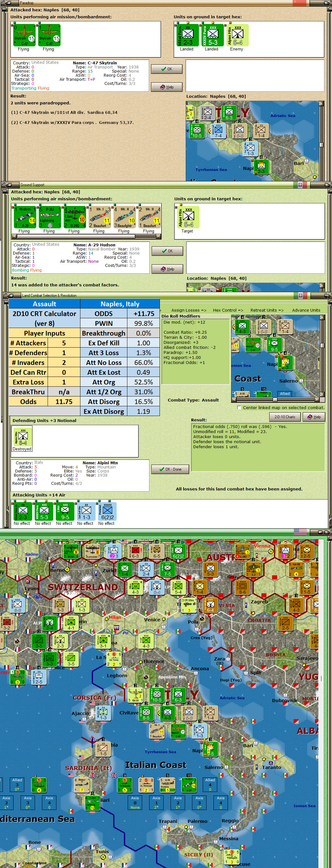Select the Mk. I Beaufort in Ground Support
The height and width of the screenshot is (868, 332).
(99, 217)
